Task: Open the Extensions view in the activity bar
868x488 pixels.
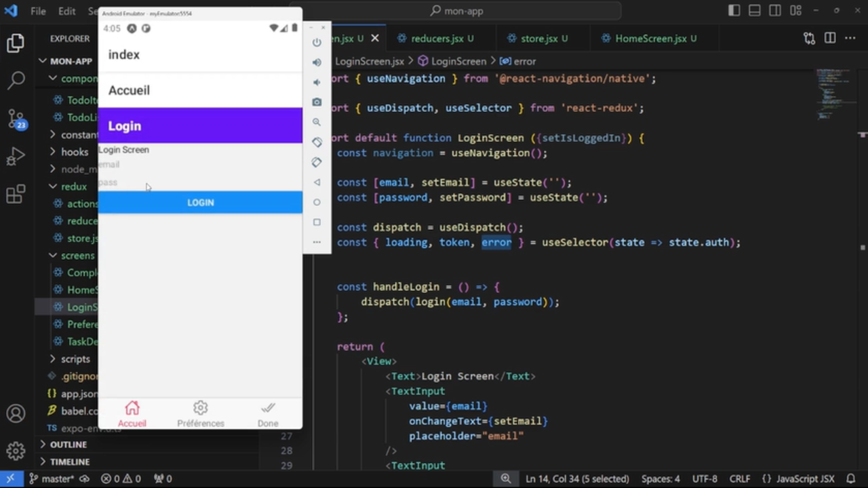Action: pos(16,195)
